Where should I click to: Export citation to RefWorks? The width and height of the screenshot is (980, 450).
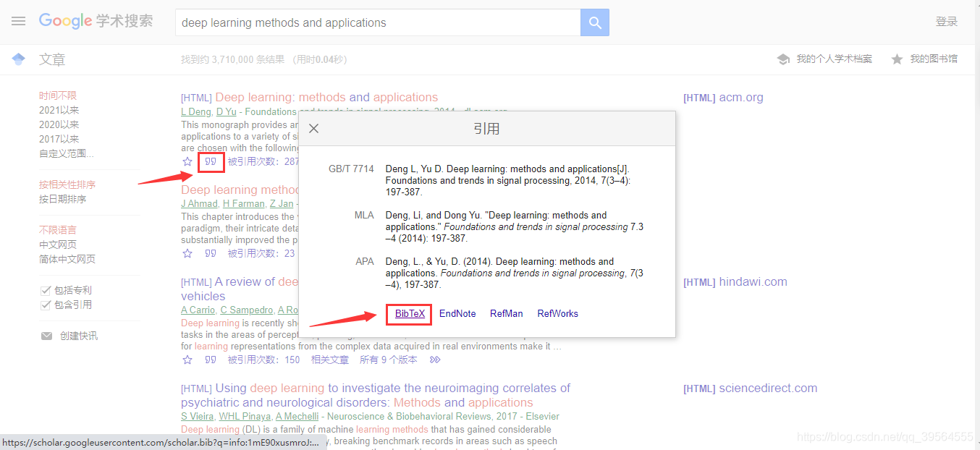(x=557, y=313)
